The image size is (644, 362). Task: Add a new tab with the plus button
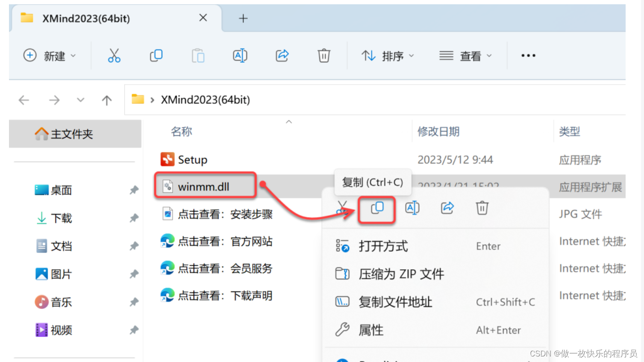(x=243, y=18)
